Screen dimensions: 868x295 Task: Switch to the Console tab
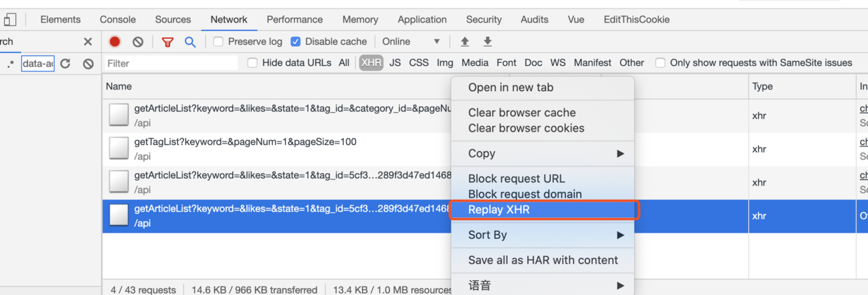click(x=118, y=20)
